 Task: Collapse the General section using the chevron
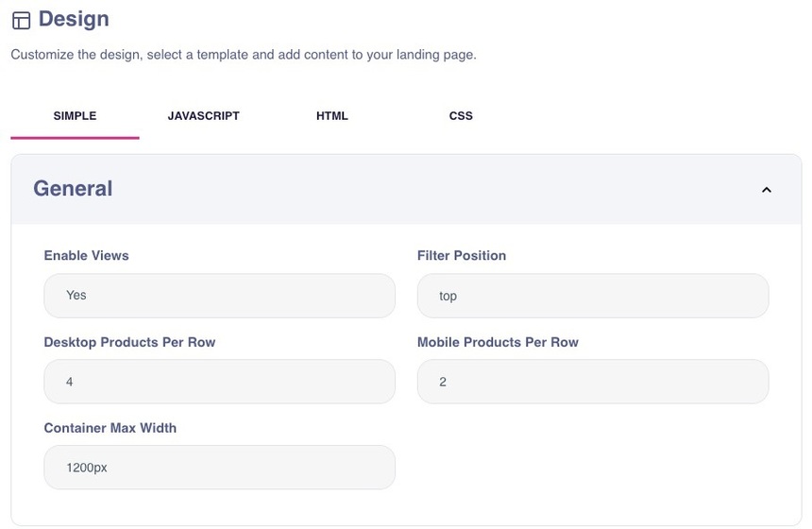pyautogui.click(x=766, y=190)
